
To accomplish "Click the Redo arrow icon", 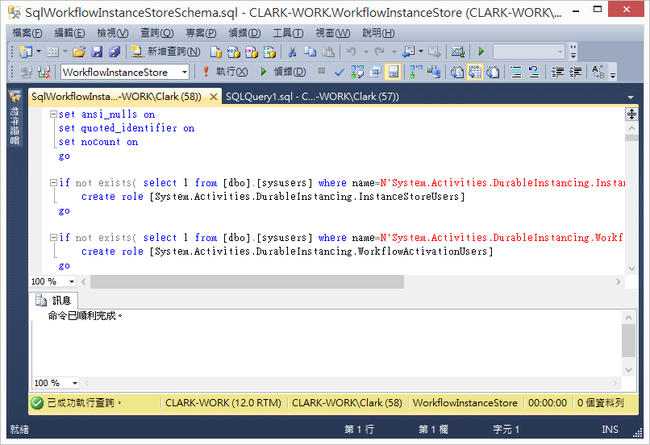I will pos(379,51).
